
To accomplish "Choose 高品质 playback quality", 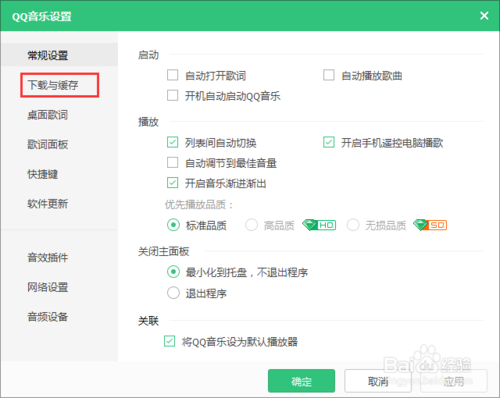I will 251,225.
